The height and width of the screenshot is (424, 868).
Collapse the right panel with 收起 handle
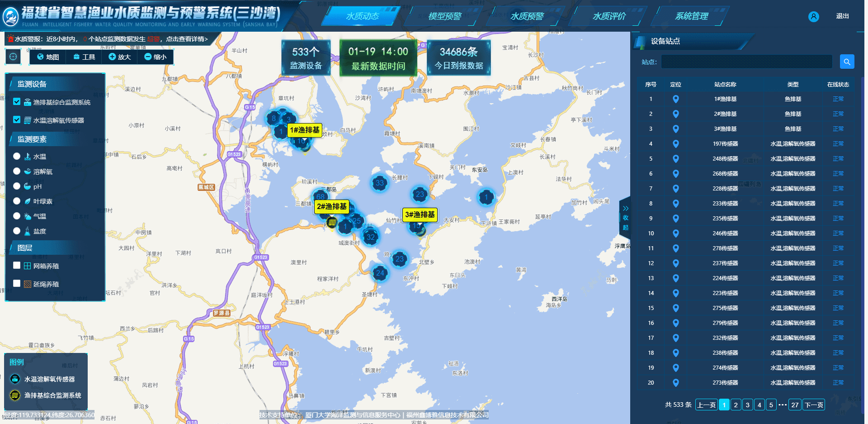point(625,217)
